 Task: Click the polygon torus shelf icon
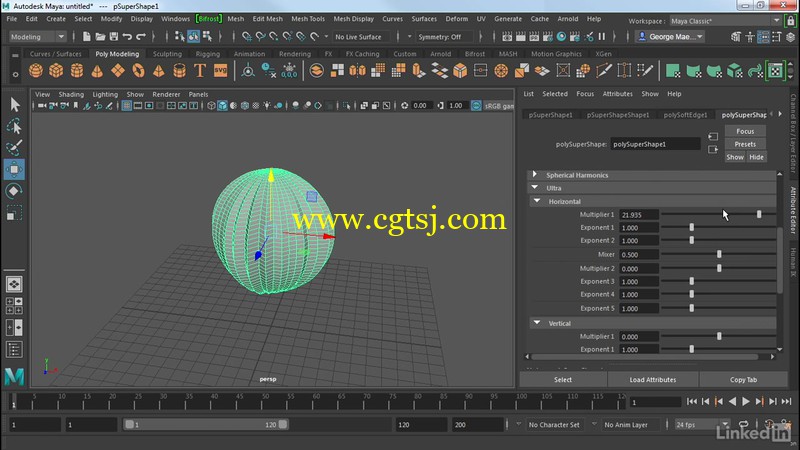tap(138, 70)
